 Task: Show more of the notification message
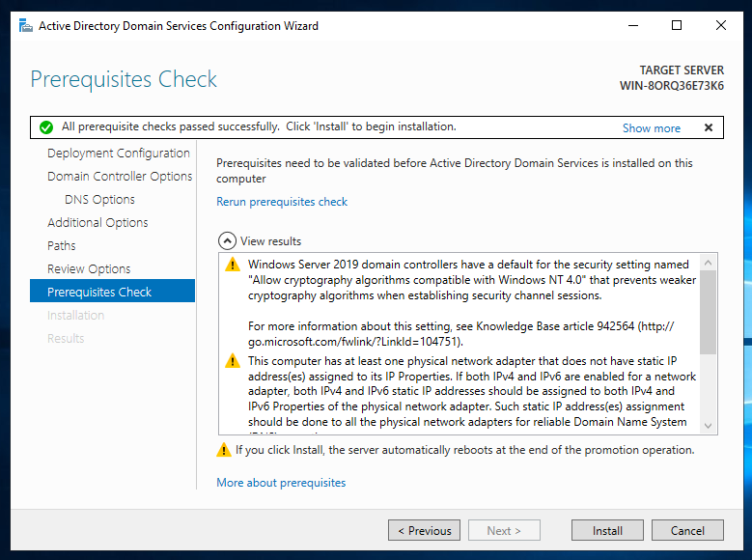(652, 128)
